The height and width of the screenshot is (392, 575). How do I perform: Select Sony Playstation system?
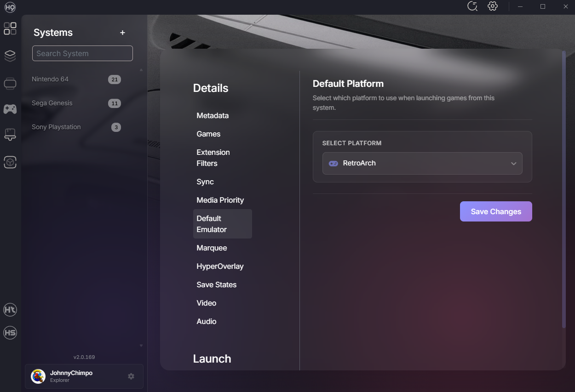(x=56, y=127)
